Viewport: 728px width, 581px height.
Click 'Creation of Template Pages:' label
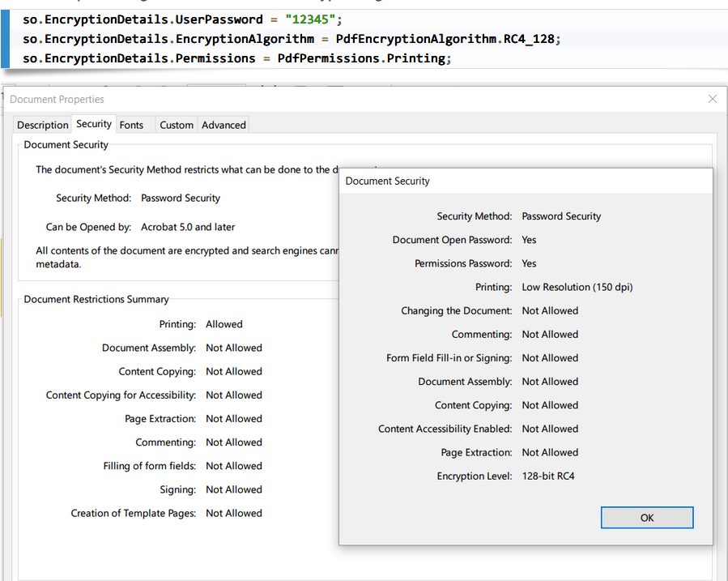tap(134, 513)
